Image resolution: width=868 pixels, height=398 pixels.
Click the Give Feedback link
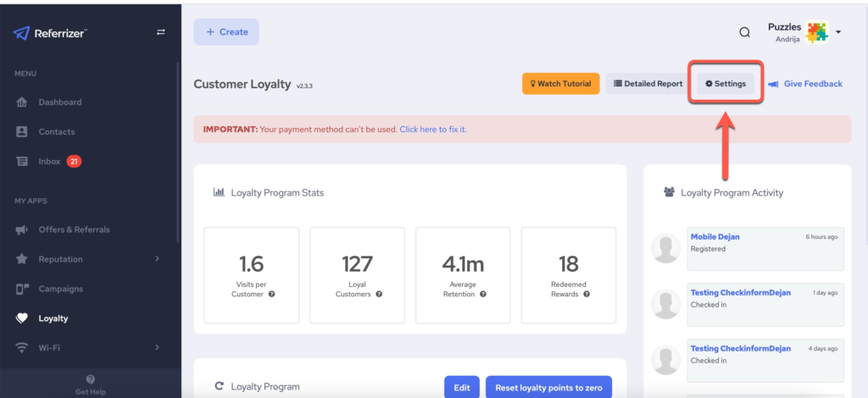pyautogui.click(x=812, y=84)
